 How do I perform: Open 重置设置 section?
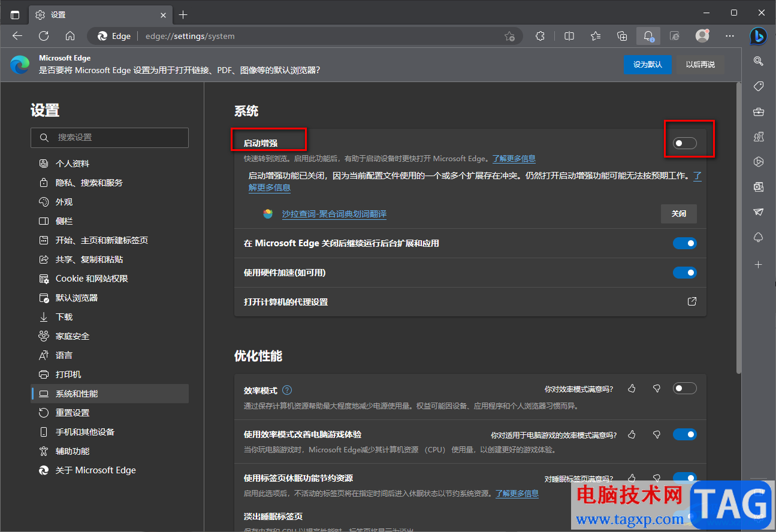pyautogui.click(x=110, y=413)
